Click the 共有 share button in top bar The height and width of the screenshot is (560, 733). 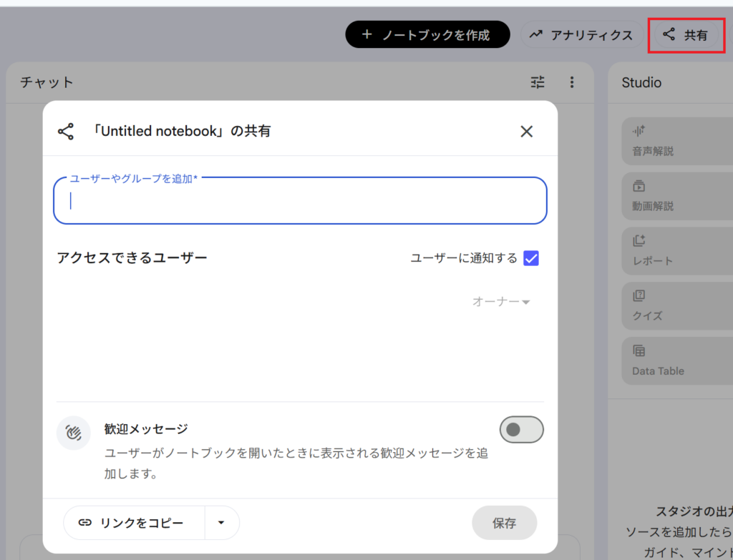686,34
